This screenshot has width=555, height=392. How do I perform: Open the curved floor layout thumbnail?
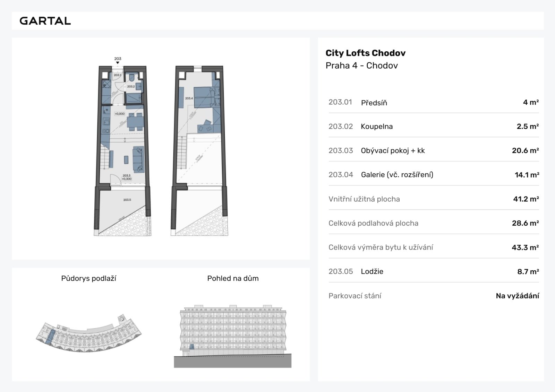[89, 333]
